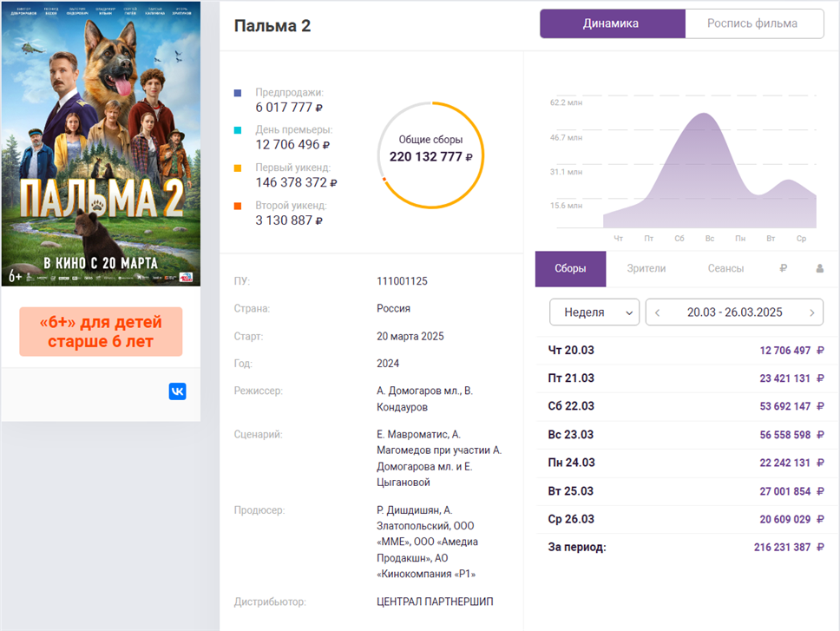
Task: Click the start date 20 марта 2025
Action: (410, 337)
